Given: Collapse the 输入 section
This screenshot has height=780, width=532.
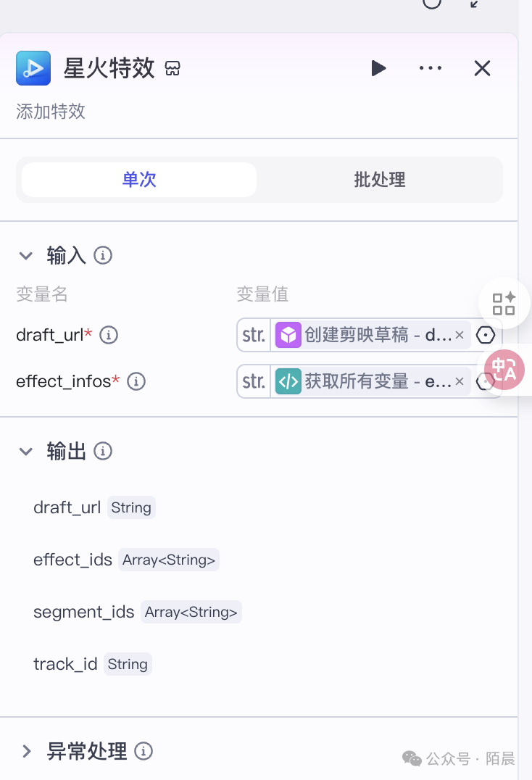Looking at the screenshot, I should [x=26, y=255].
